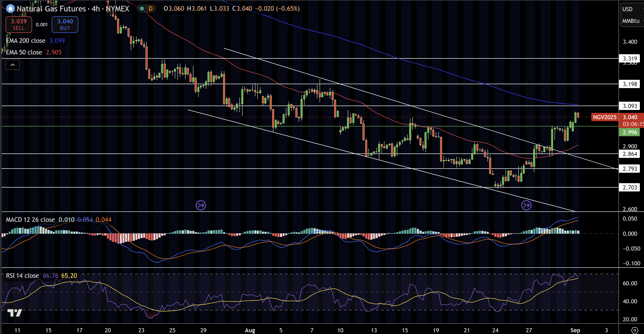Click the 3.040 BUY button

click(x=65, y=25)
